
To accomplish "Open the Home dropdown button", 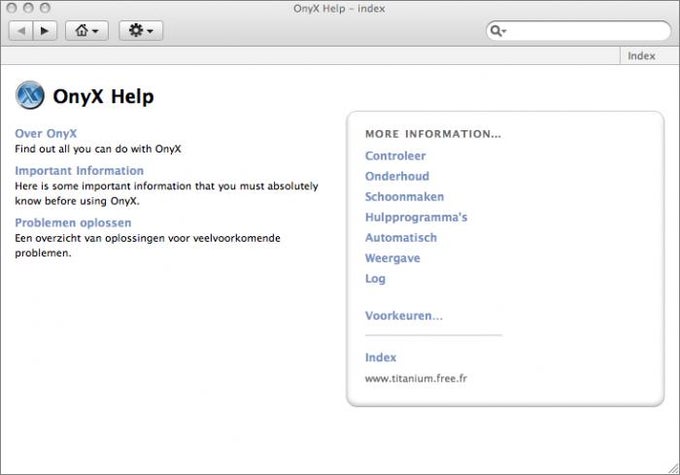I will pos(87,31).
